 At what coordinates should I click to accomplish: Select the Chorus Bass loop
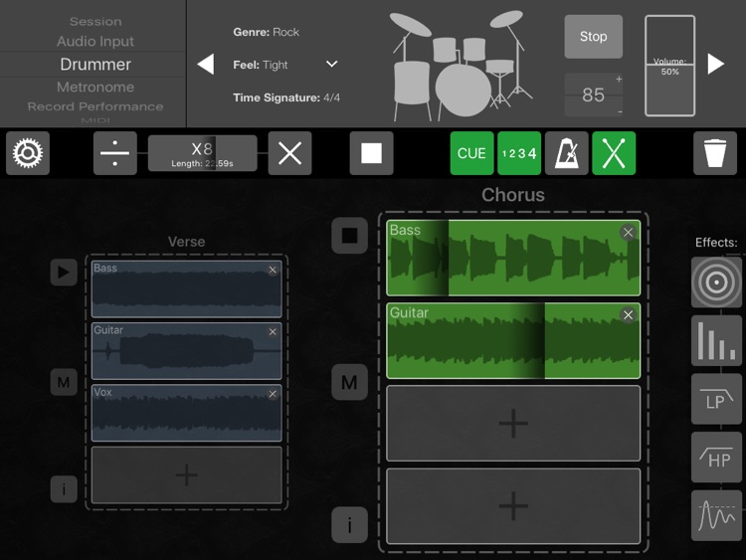coord(513,258)
